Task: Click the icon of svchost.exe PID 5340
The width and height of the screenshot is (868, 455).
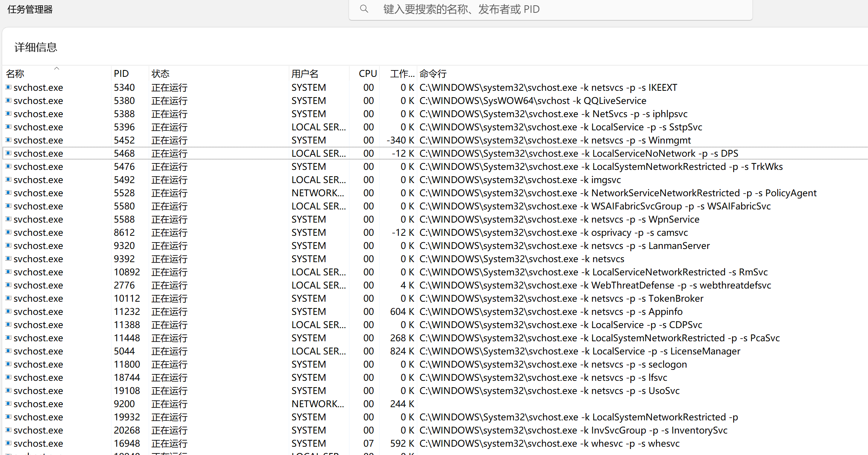Action: pyautogui.click(x=8, y=87)
